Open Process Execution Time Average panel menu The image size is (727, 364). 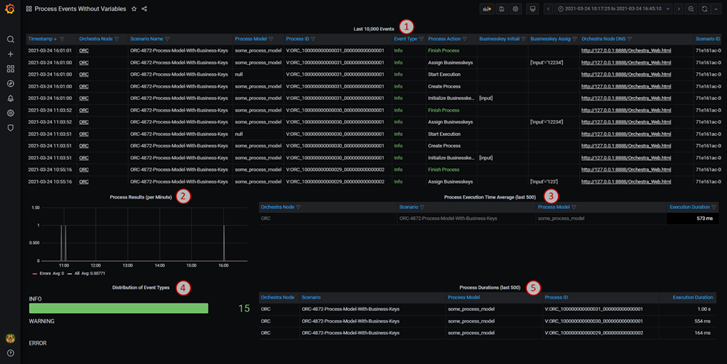pos(490,197)
